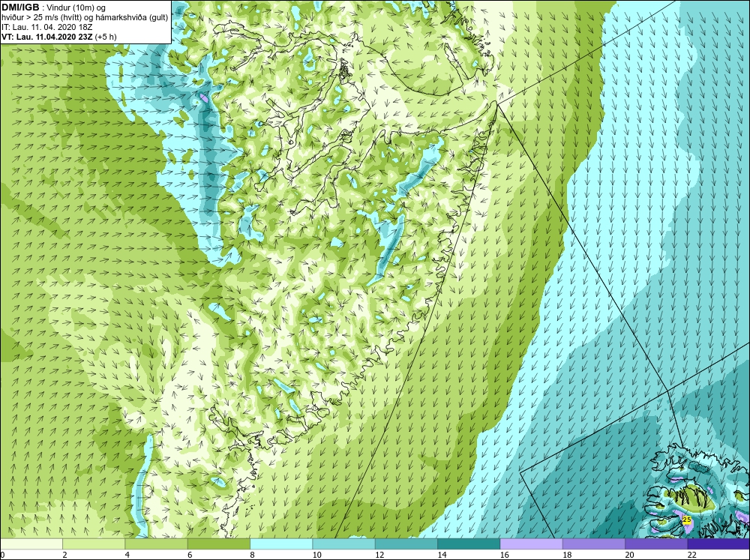The height and width of the screenshot is (560, 750).
Task: Select the 6–8 m/s dark green swatch
Action: coord(218,544)
